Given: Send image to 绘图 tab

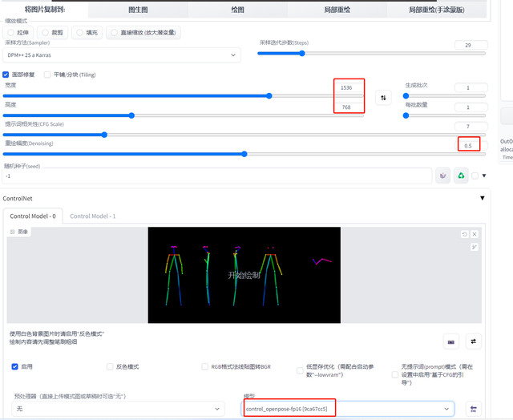Looking at the screenshot, I should pos(237,10).
